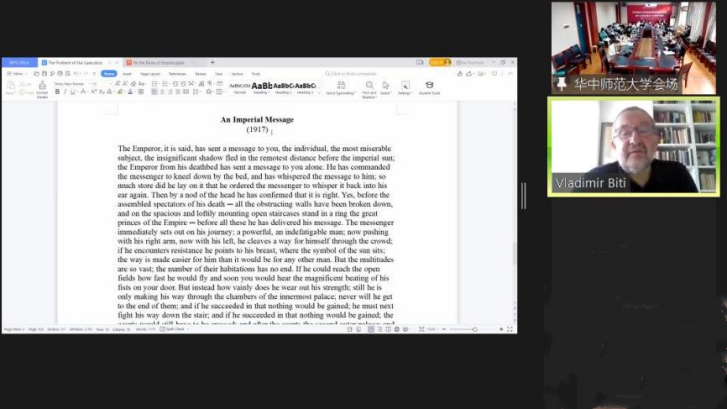
Task: Open the Change Case dropdown
Action: 142,83
